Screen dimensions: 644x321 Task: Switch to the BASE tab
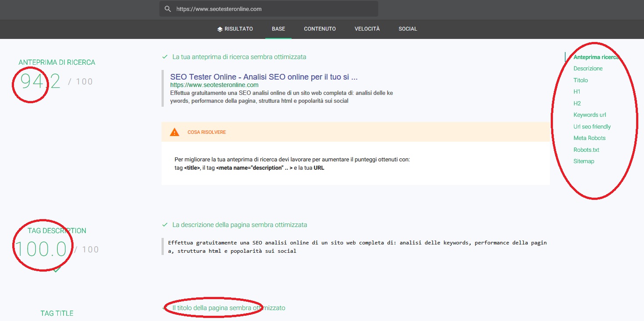pos(278,29)
